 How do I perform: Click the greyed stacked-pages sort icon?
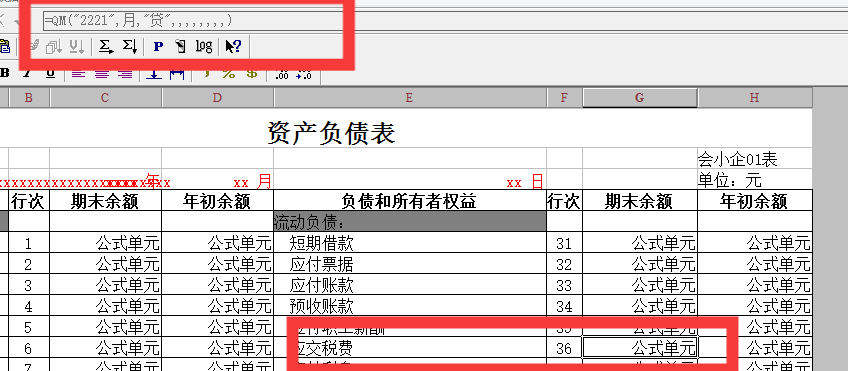(x=54, y=47)
